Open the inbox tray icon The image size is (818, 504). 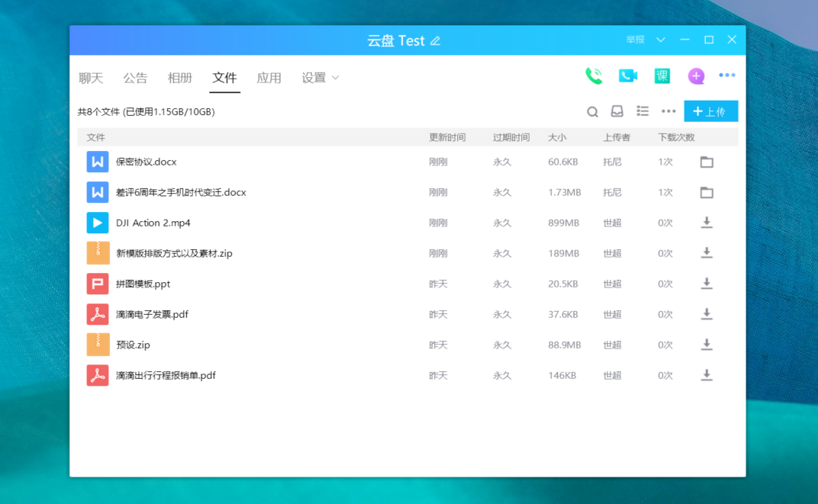pos(617,112)
